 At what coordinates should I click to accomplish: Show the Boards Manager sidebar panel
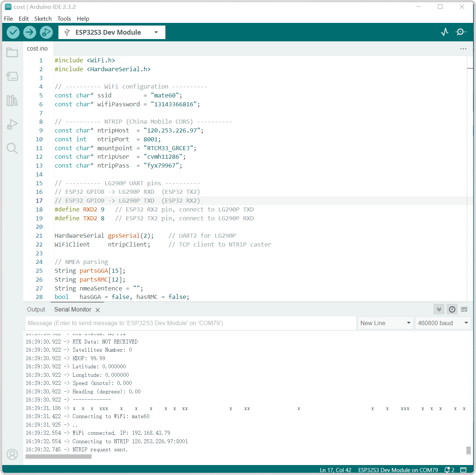tap(12, 76)
